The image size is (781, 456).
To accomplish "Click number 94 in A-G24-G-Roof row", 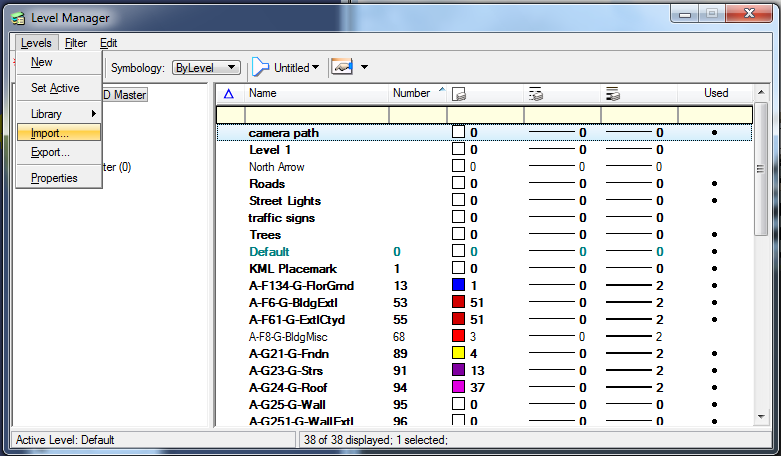I will point(400,388).
